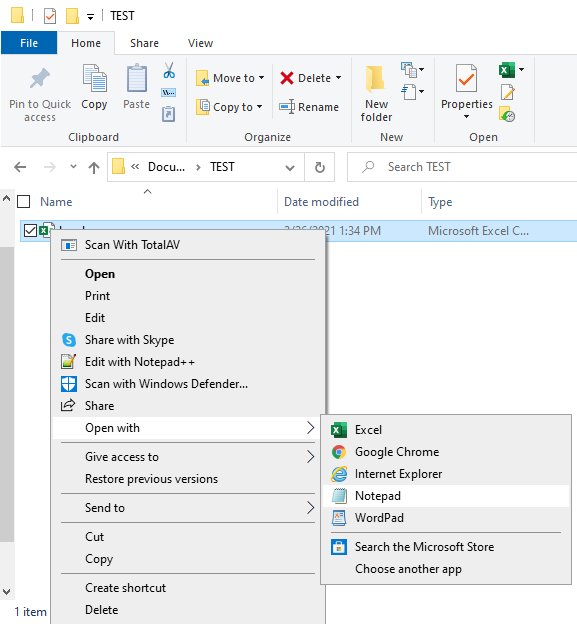
Task: Choose Internet Explorer in Open with submenu
Action: pos(446,474)
